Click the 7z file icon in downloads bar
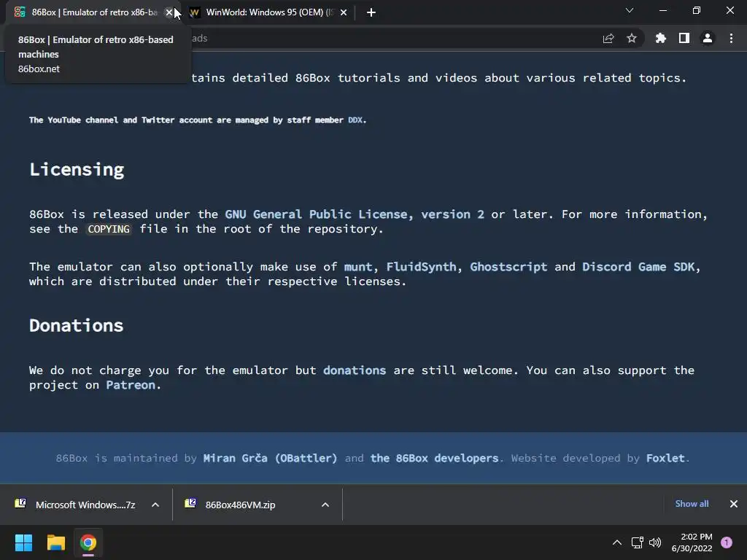Viewport: 747px width, 560px height. coord(20,503)
